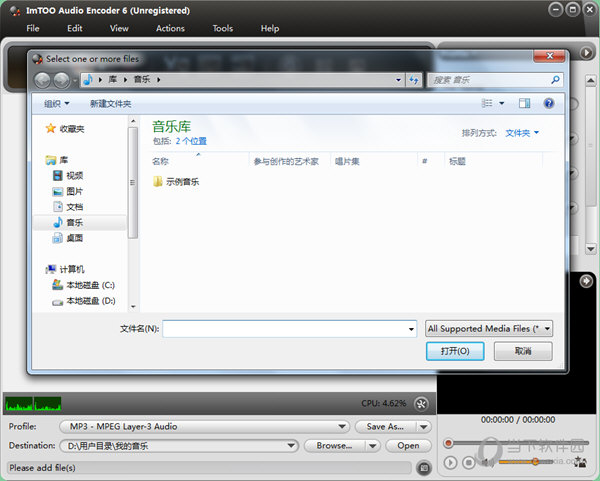Select 库 in navigation pane
The height and width of the screenshot is (481, 600).
[x=57, y=160]
